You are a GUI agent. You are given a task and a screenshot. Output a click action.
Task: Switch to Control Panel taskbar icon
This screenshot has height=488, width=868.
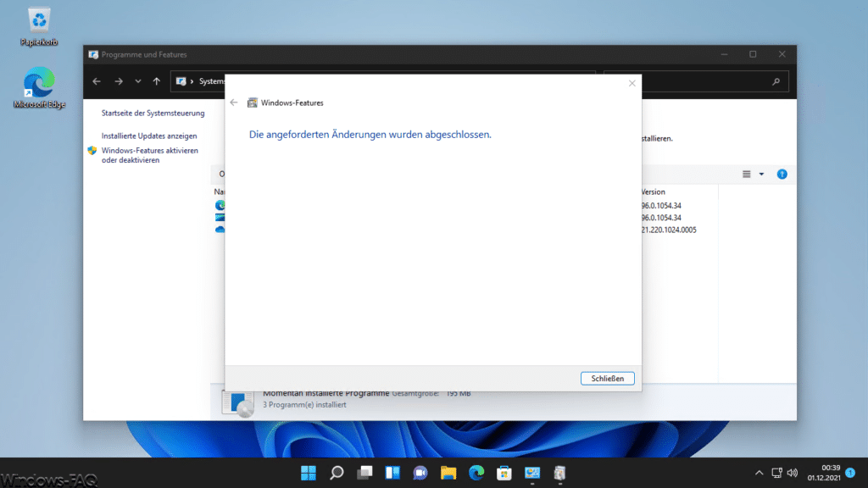(532, 473)
